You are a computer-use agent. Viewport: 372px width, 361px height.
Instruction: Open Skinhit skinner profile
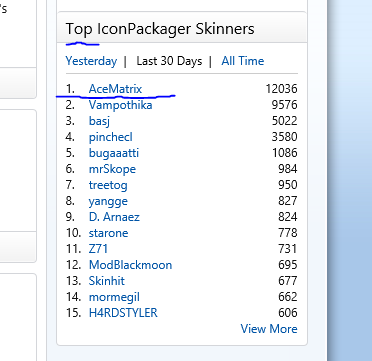(107, 281)
